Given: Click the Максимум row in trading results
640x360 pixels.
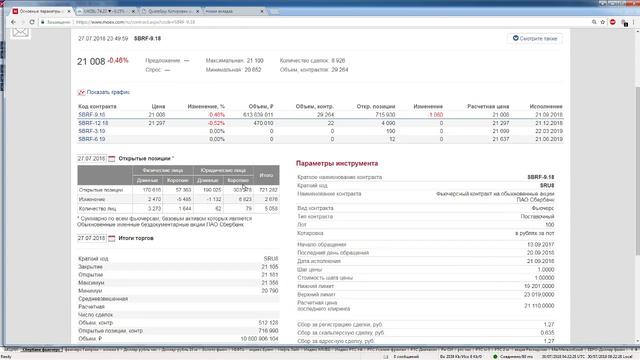Looking at the screenshot, I should pos(178,283).
